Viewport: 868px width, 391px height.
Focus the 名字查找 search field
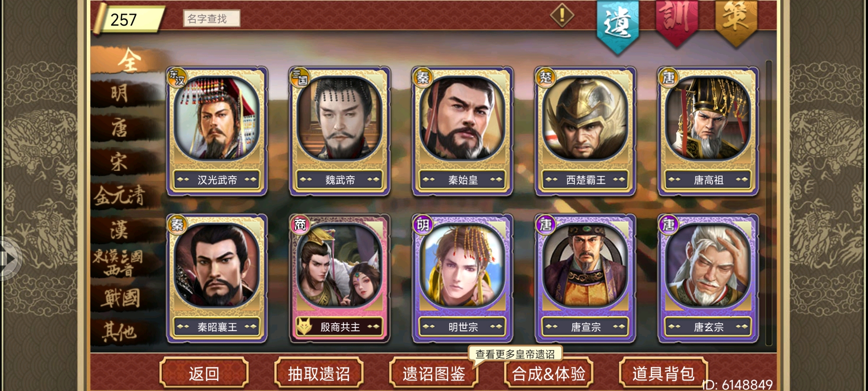211,19
